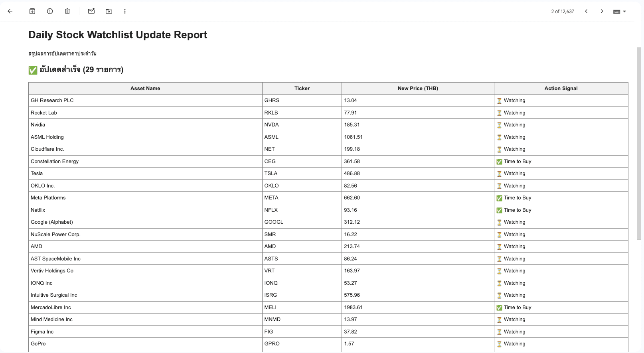644x353 pixels.
Task: Select the 'Mind Medicine Inc' cell
Action: [x=145, y=319]
